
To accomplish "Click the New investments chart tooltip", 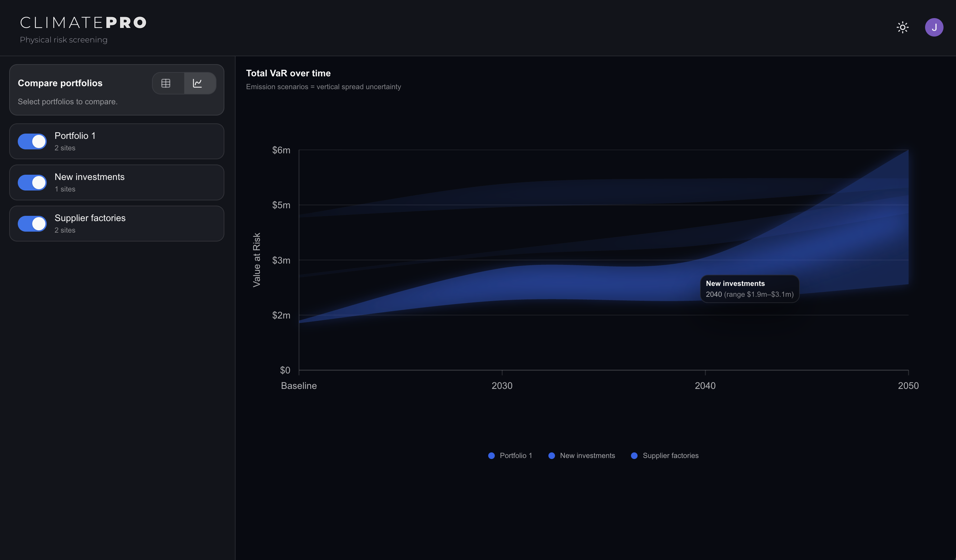I will coord(749,289).
